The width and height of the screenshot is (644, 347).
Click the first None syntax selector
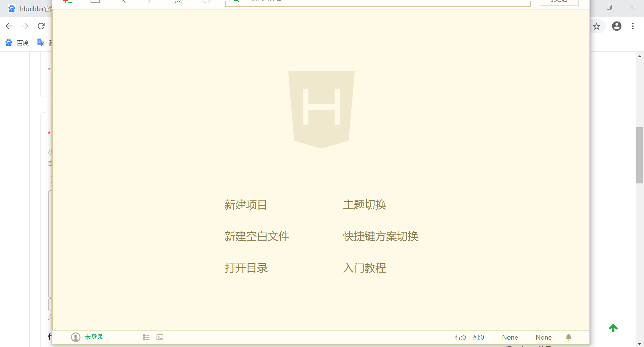click(x=510, y=337)
